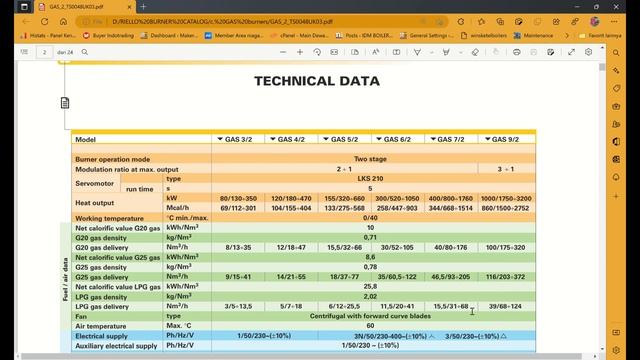The height and width of the screenshot is (360, 640).
Task: Open the Posts - IDM BOILER bookmark
Action: point(364,36)
